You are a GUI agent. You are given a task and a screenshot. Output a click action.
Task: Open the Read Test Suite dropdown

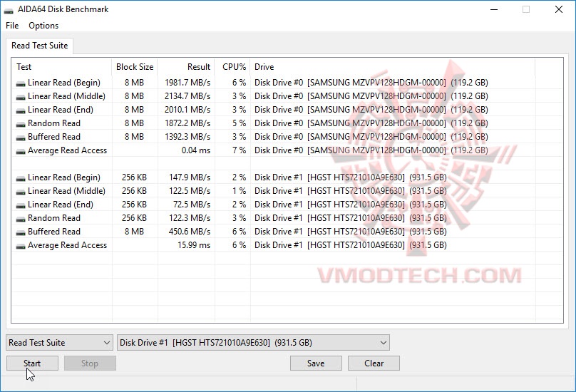[59, 342]
